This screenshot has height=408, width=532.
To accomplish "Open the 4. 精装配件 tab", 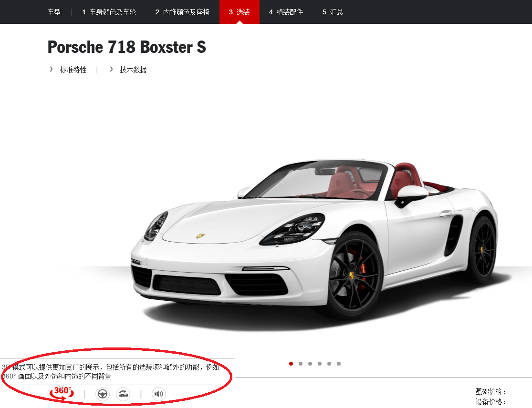I will pyautogui.click(x=286, y=12).
